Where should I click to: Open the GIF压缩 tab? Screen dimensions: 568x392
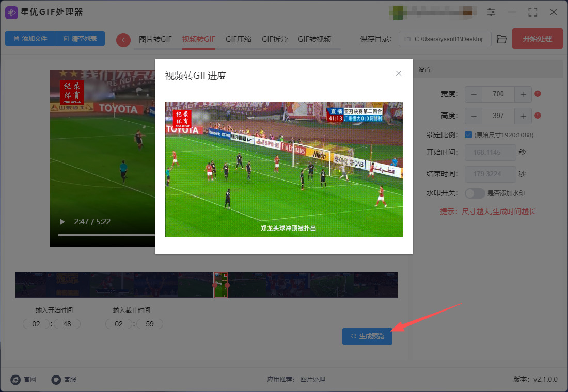click(x=239, y=39)
